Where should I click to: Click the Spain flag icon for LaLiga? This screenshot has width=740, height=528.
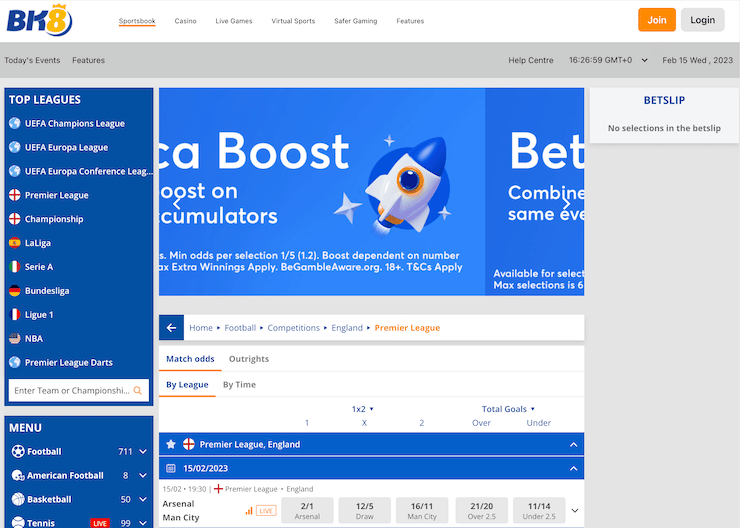[x=15, y=243]
